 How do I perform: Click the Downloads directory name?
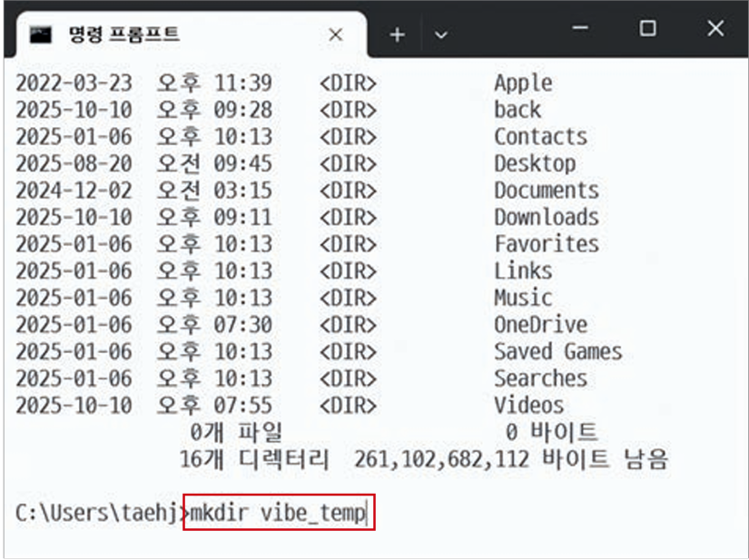[x=546, y=218]
